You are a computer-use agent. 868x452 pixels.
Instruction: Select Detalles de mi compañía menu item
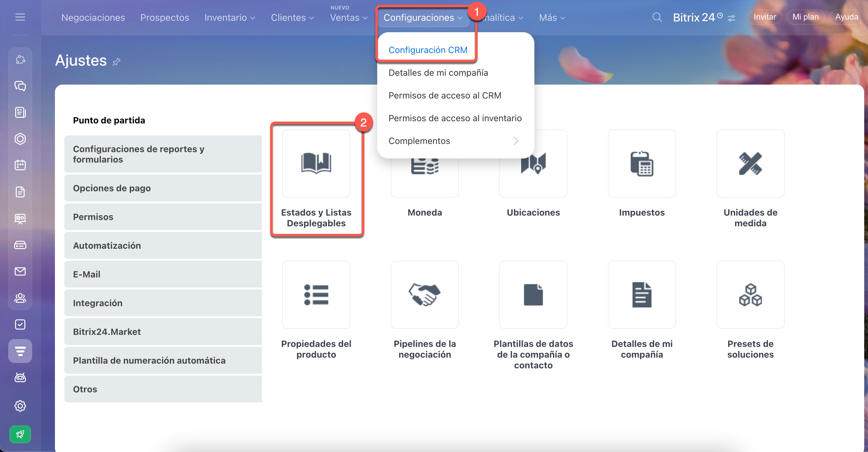coord(438,73)
